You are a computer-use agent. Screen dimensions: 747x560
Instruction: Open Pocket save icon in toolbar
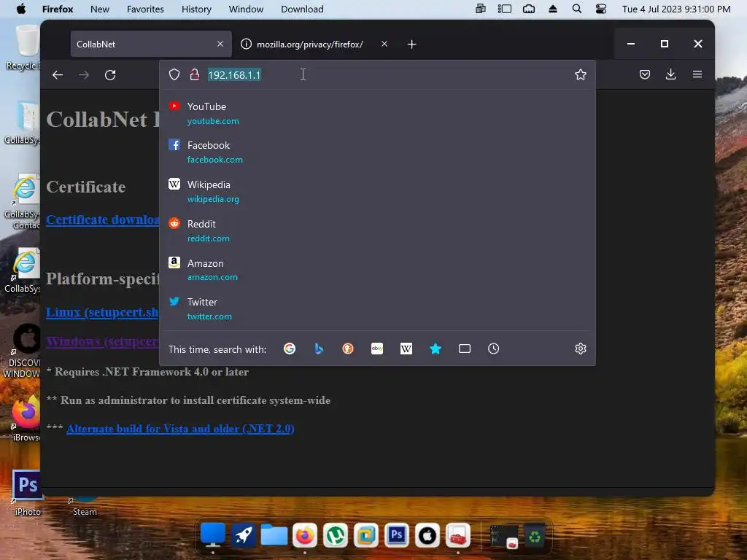(x=645, y=74)
